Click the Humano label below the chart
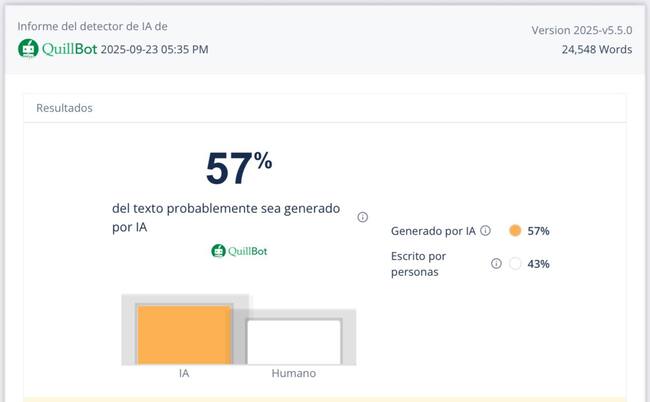This screenshot has height=402, width=650. coord(294,373)
